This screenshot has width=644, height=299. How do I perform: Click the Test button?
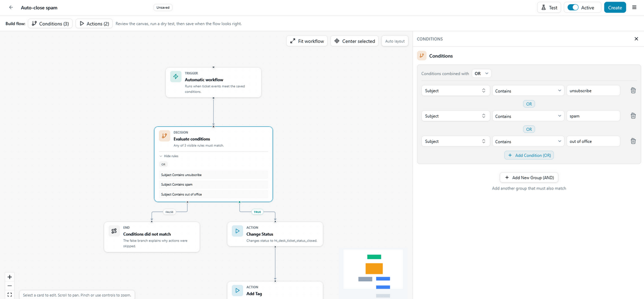pos(549,8)
